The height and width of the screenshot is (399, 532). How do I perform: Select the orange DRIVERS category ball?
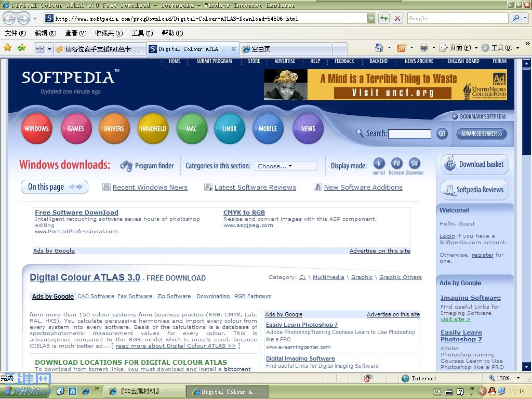114,129
